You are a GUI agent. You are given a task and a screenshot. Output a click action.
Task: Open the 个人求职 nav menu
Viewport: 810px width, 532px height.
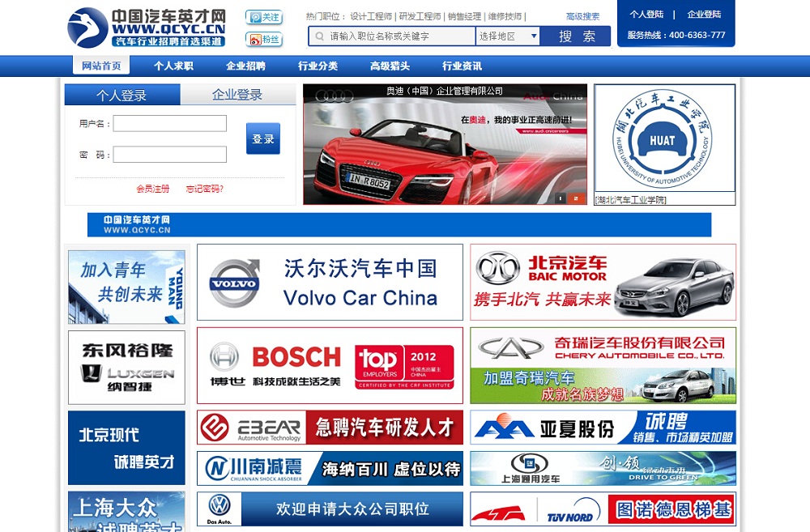point(173,66)
